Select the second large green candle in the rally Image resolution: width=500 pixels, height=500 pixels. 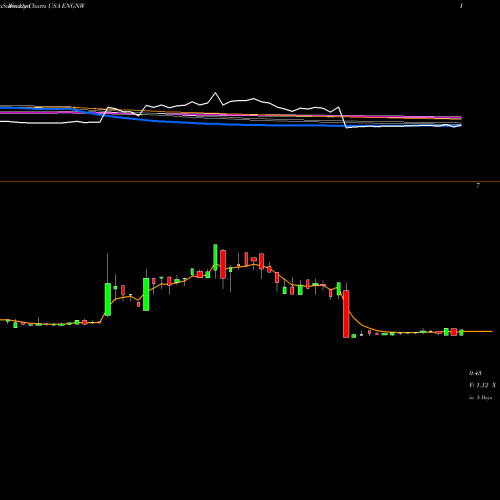point(146,294)
